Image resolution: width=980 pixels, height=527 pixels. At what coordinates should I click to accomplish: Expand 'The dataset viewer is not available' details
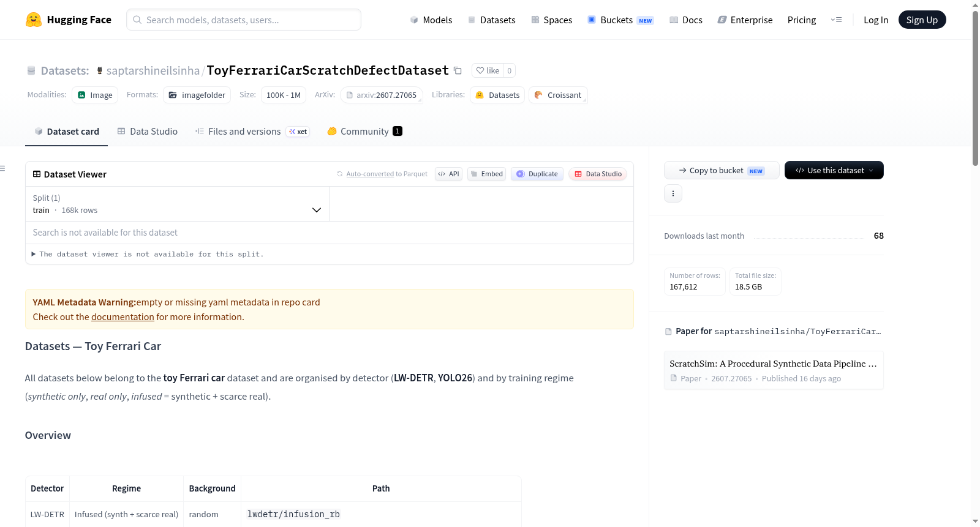pos(148,254)
